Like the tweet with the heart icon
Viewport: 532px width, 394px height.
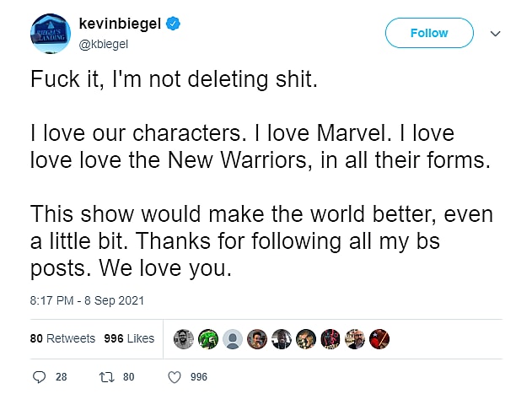[x=175, y=377]
